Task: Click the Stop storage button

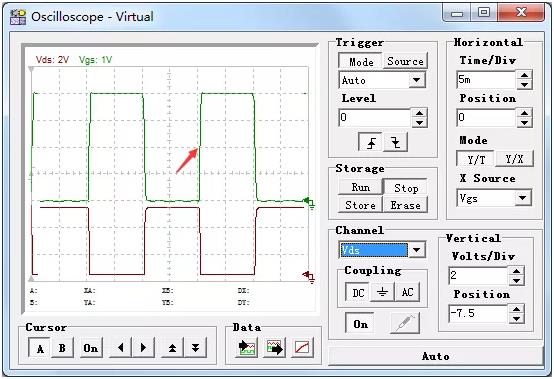Action: click(x=406, y=188)
